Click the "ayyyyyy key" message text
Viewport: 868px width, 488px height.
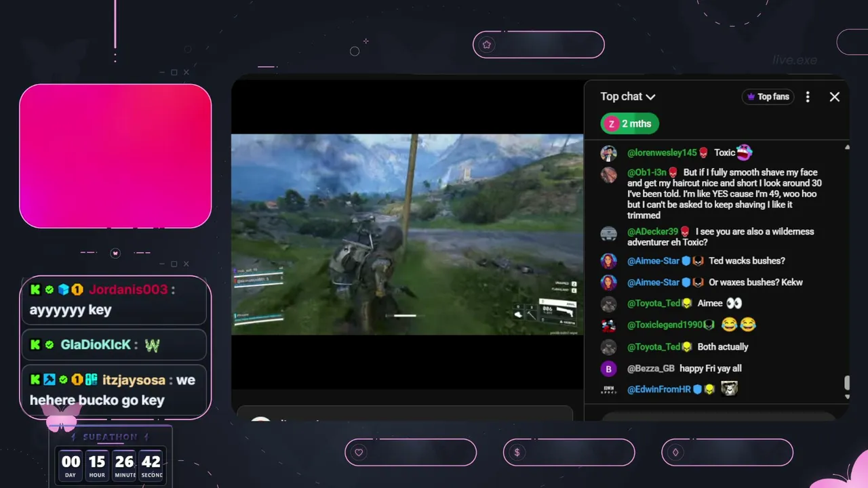click(x=71, y=310)
